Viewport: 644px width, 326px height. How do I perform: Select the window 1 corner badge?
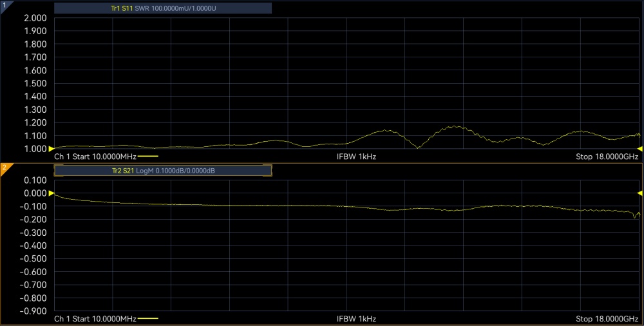4,5
